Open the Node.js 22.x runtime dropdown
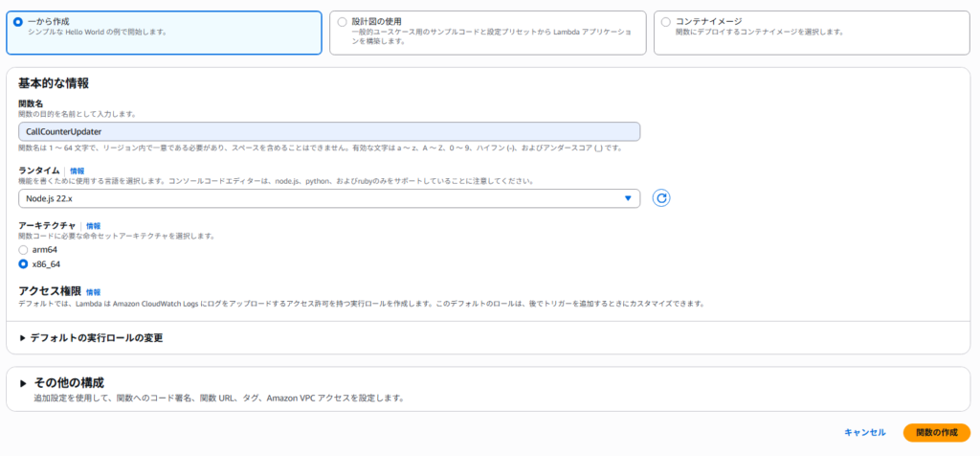Screen dimensions: 980x456 point(325,198)
